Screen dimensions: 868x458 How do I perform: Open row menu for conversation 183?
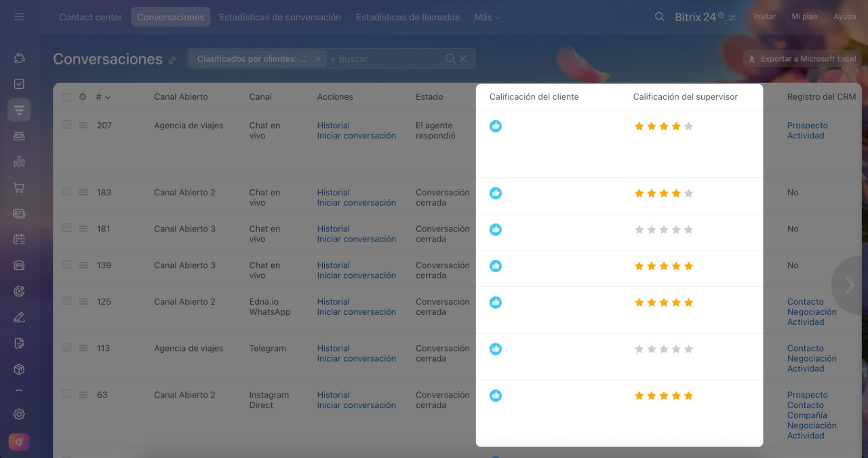pos(83,193)
